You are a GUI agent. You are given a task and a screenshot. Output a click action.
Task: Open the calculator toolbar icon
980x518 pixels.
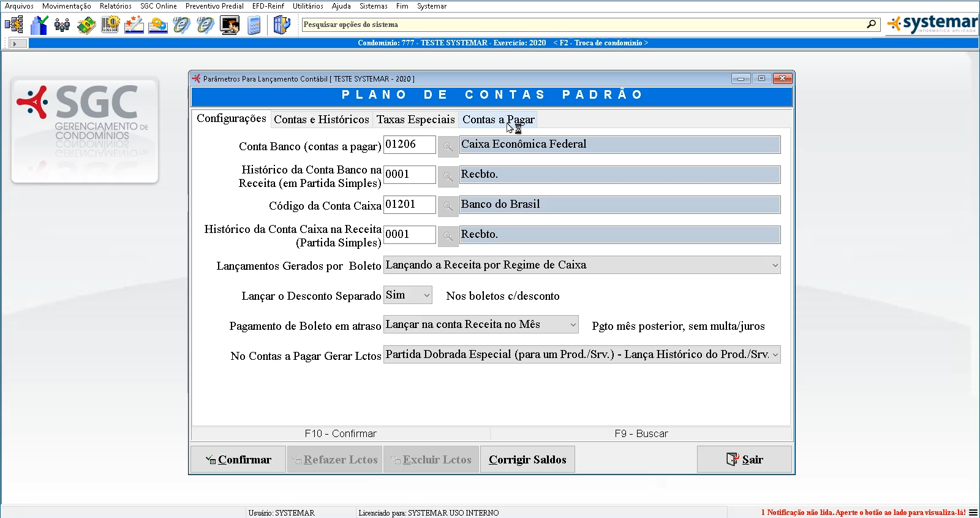click(254, 25)
